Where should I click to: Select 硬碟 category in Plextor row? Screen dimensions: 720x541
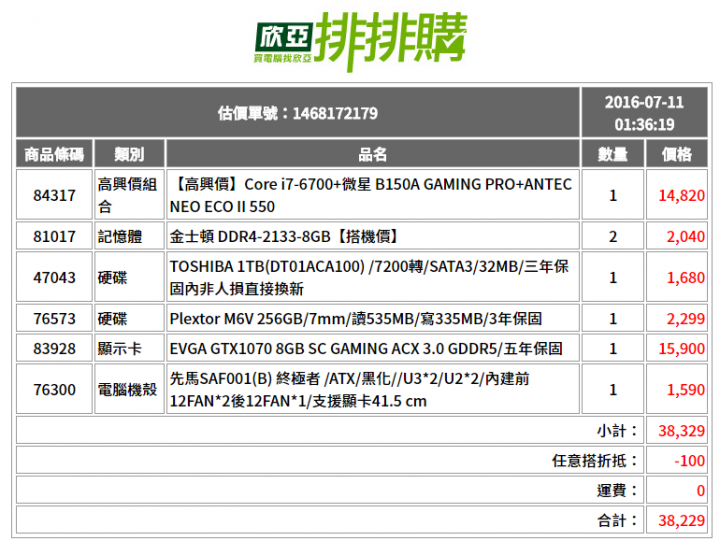click(112, 319)
